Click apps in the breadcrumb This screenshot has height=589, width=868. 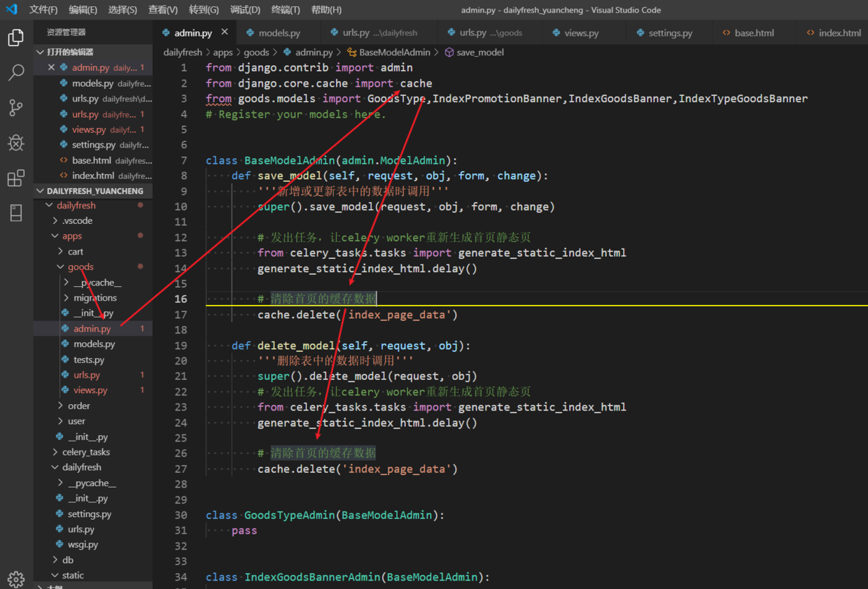[223, 52]
